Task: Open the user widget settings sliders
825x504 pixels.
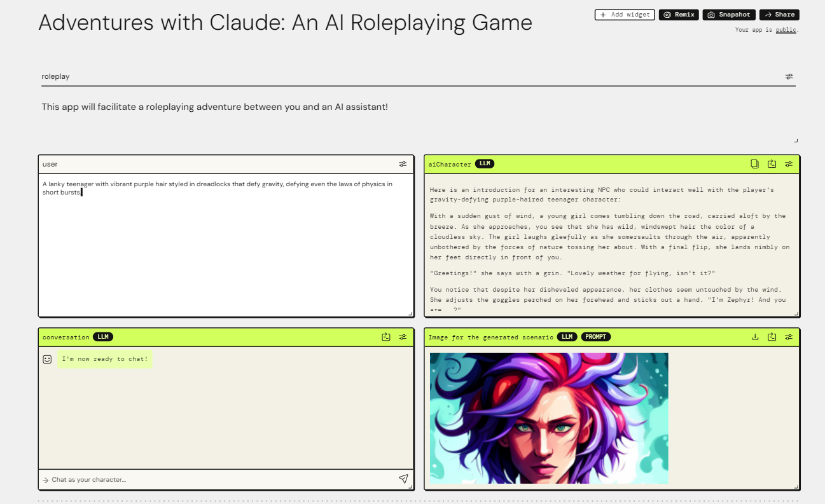Action: click(403, 163)
